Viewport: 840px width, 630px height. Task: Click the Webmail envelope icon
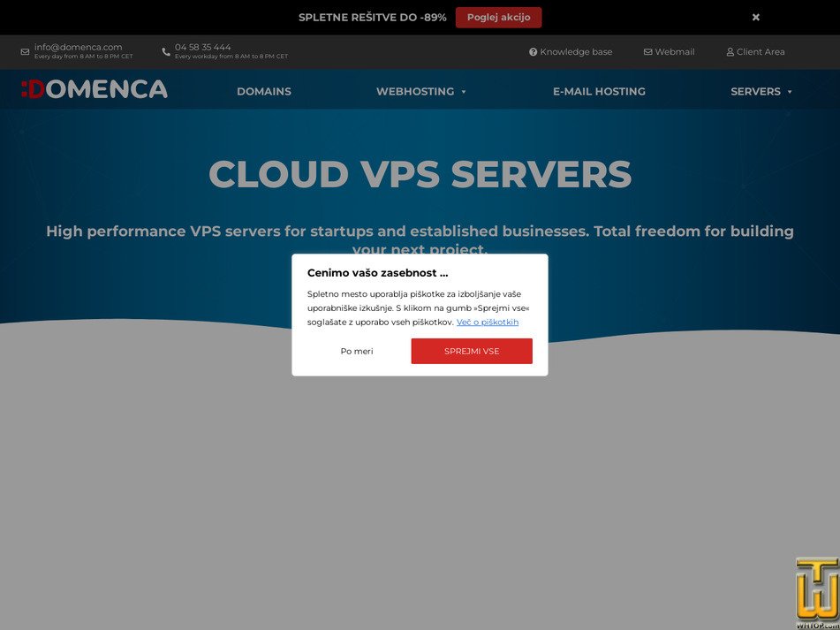[647, 51]
